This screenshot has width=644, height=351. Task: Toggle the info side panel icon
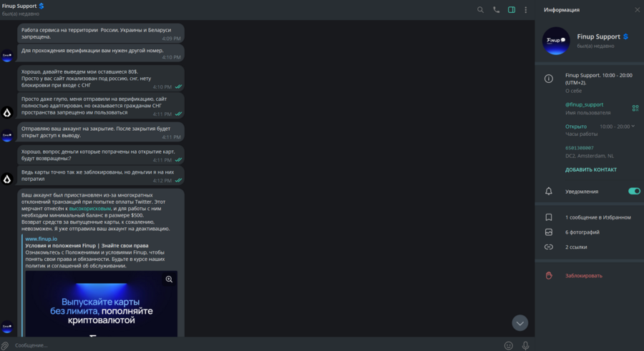coord(512,10)
